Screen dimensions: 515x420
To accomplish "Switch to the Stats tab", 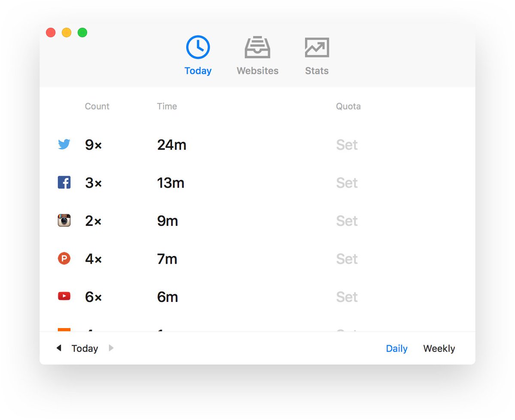I will point(316,55).
